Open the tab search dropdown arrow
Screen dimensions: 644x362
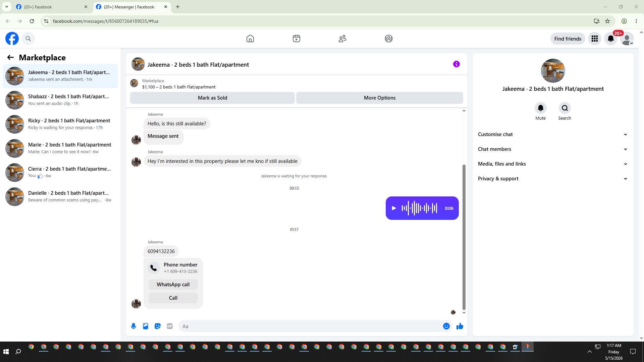6,7
